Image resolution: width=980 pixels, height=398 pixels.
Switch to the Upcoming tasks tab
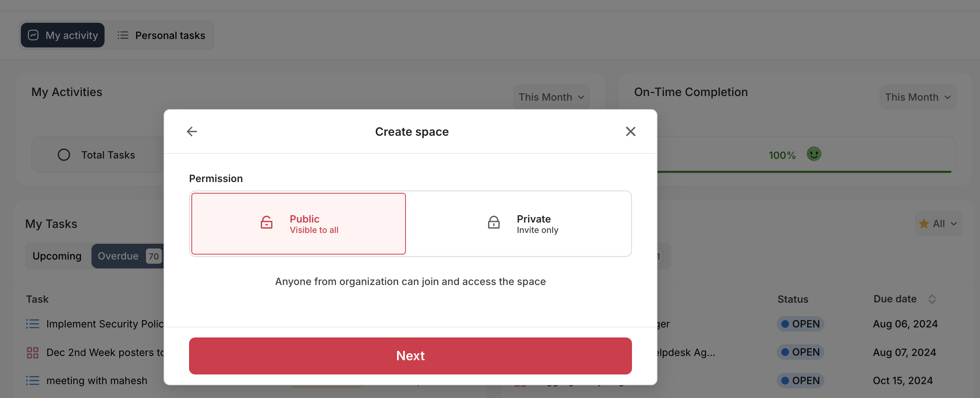[x=57, y=256]
